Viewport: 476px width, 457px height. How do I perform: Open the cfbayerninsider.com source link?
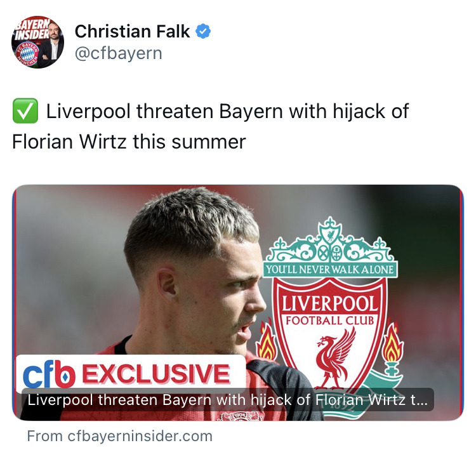[x=119, y=436]
